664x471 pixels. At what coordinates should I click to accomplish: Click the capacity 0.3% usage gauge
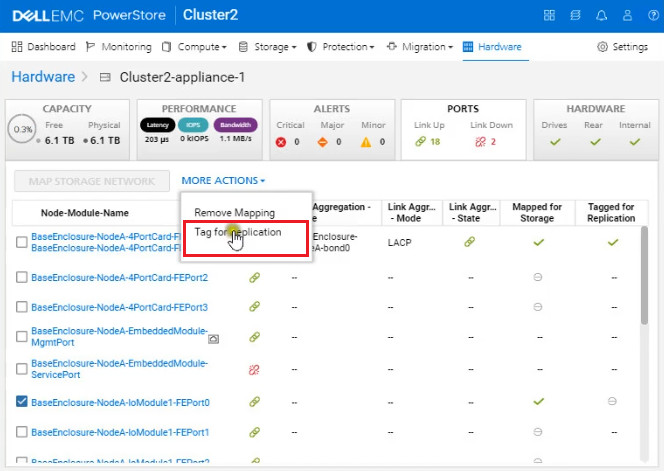pyautogui.click(x=22, y=129)
